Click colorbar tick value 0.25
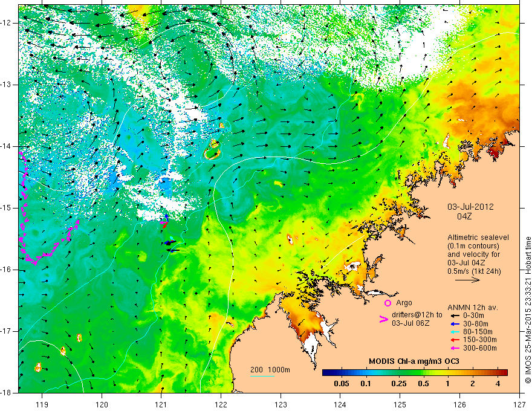Screen dimensions: 532x411 (x=399, y=384)
